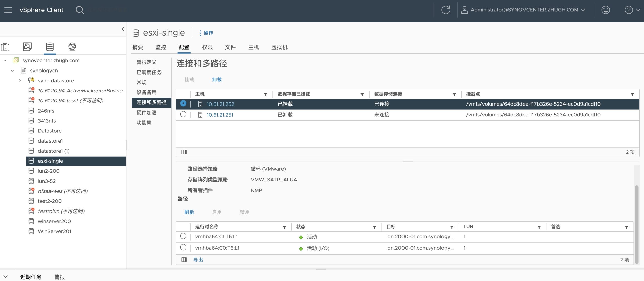Switch to 虚拟机 tab

(279, 47)
